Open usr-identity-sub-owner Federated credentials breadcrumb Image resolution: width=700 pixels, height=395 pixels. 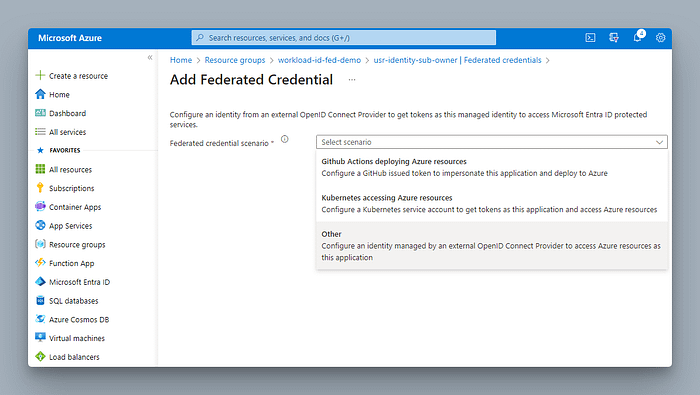457,60
